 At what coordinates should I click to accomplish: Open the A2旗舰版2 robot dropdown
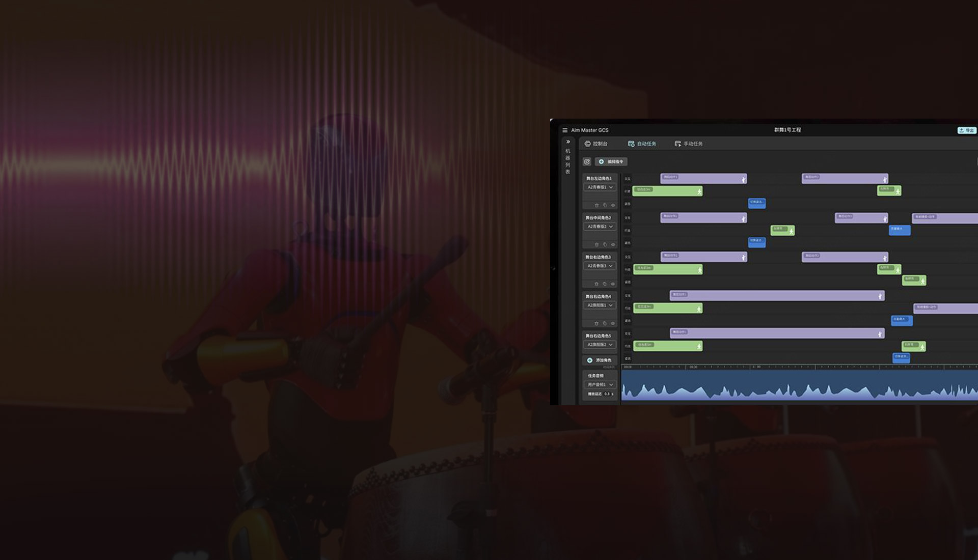[600, 345]
